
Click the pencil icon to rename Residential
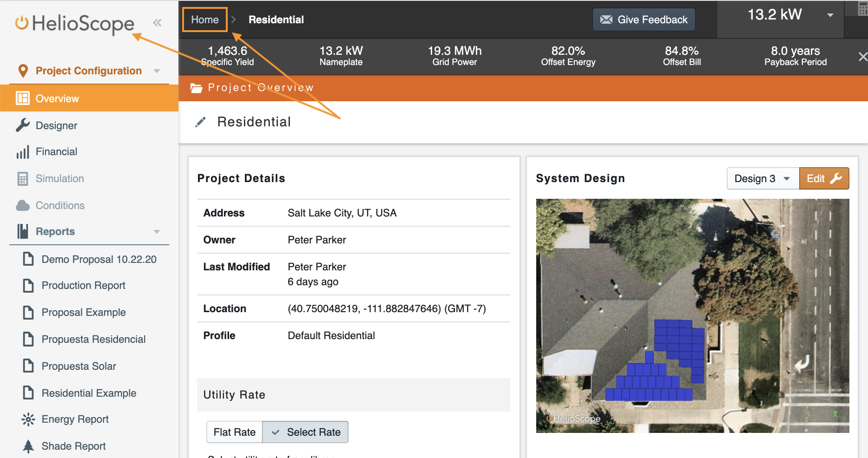pyautogui.click(x=200, y=122)
